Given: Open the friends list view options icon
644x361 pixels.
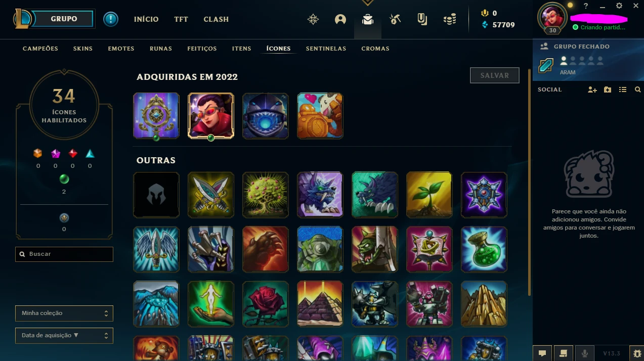Looking at the screenshot, I should click(x=623, y=89).
